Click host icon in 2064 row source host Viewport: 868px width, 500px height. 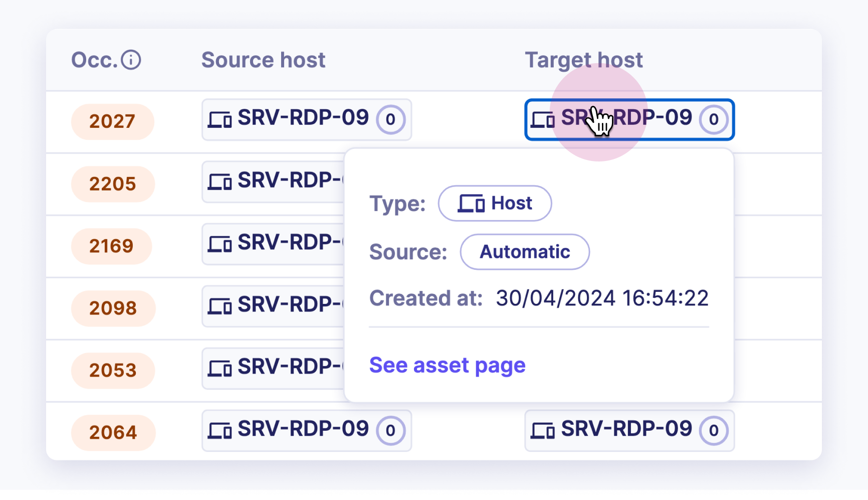pos(220,431)
